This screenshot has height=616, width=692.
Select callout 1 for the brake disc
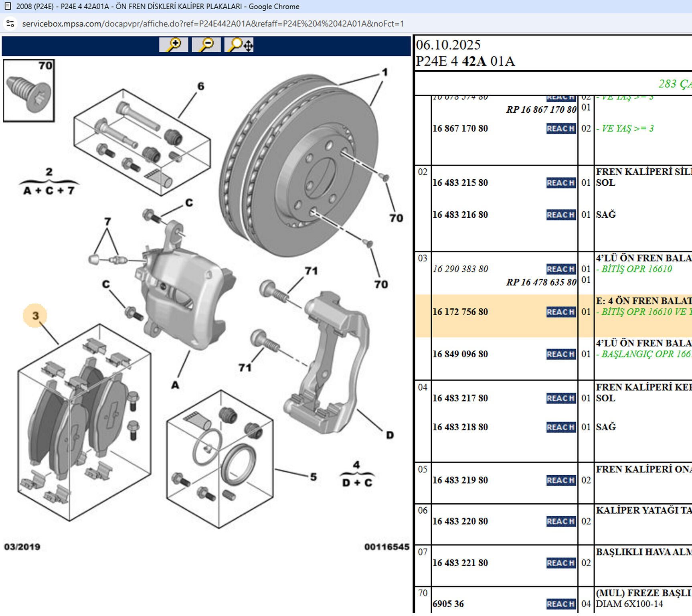pyautogui.click(x=384, y=72)
